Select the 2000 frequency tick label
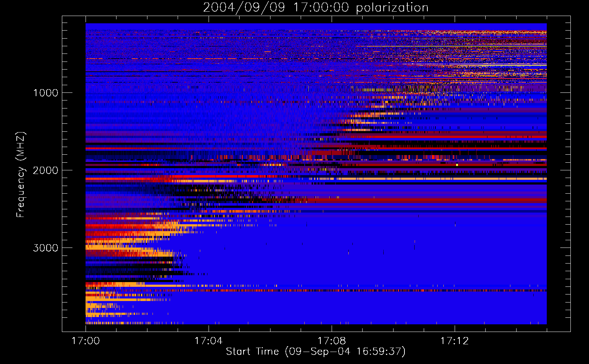This screenshot has width=589, height=364. coord(46,170)
